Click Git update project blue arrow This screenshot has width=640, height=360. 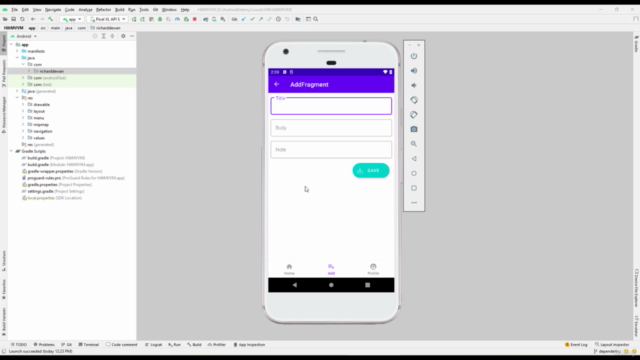point(244,19)
